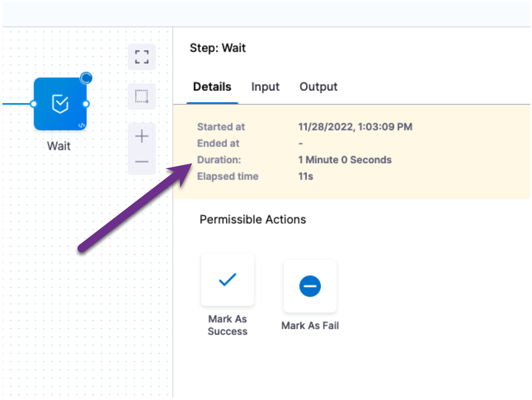Open the Output tab
The image size is (532, 400).
318,87
